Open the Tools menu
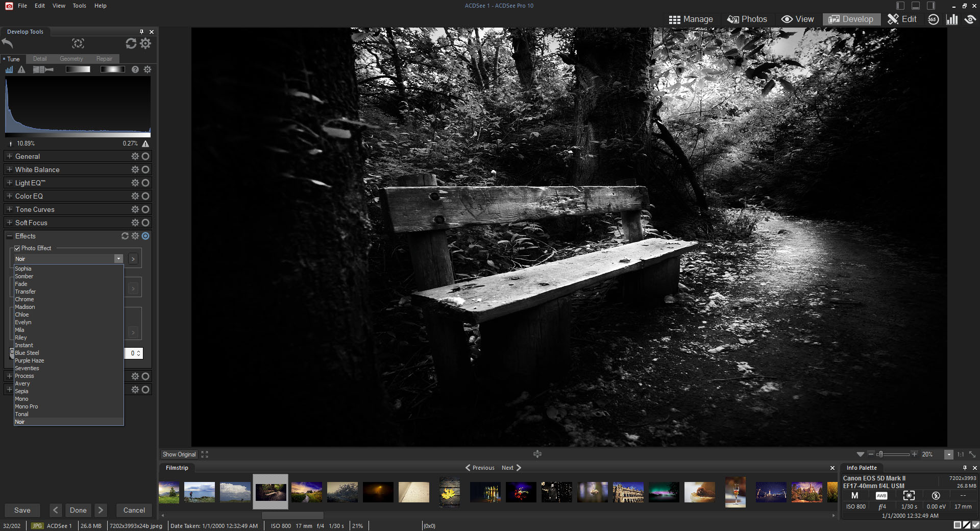 [79, 6]
